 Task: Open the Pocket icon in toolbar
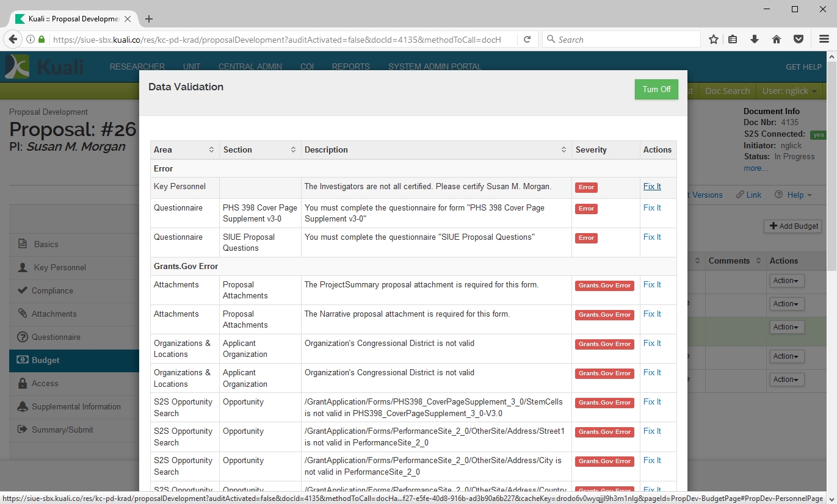(798, 40)
